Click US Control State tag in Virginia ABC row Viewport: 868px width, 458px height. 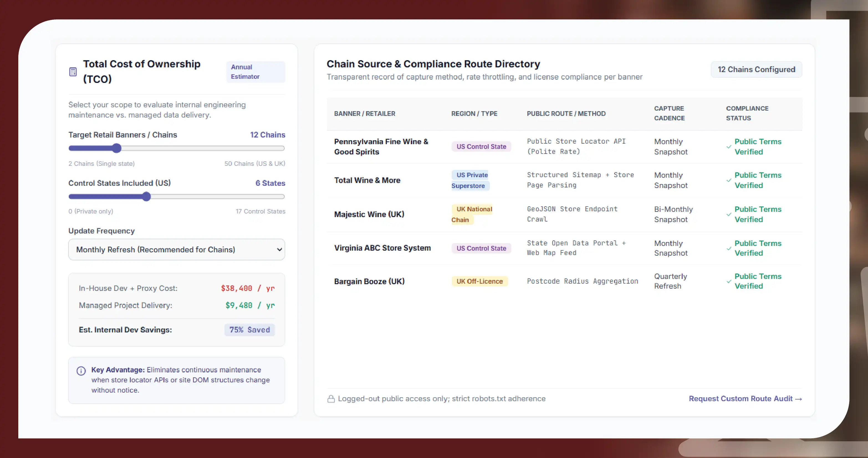click(x=481, y=248)
